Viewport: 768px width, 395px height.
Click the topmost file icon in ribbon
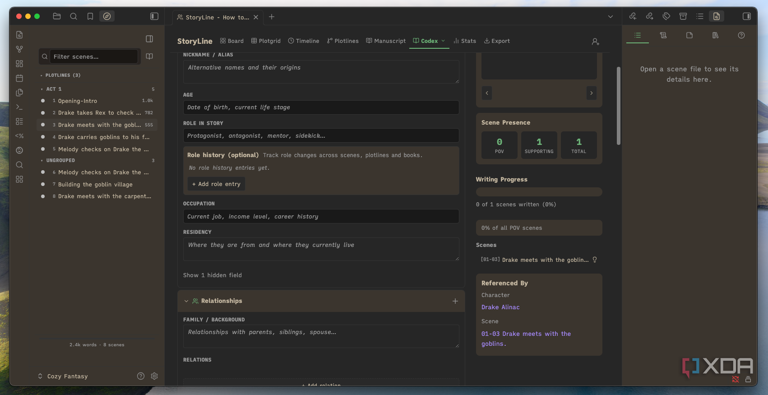pos(19,35)
